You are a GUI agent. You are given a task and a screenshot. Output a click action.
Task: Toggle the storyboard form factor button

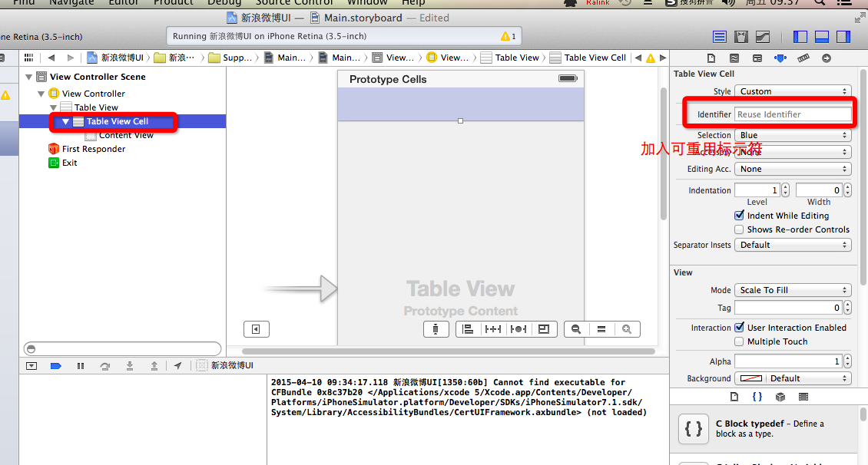436,329
